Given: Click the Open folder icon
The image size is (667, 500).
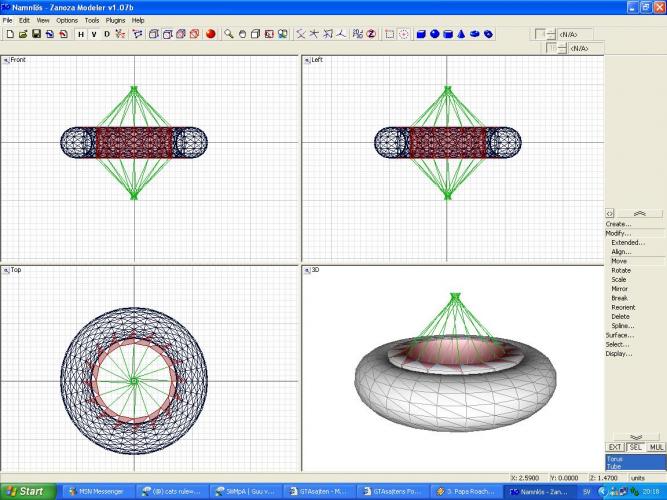Looking at the screenshot, I should click(x=22, y=34).
